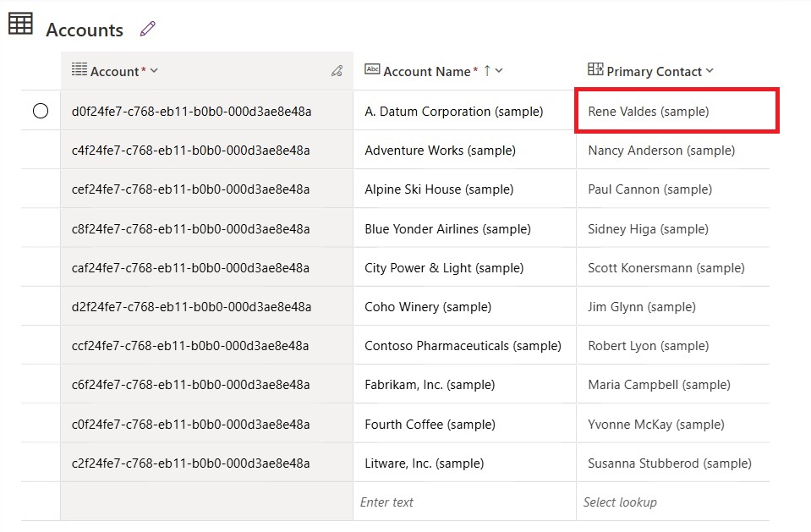Viewport: 811px width, 532px height.
Task: Click the ascending sort arrow on Account Name
Action: [x=487, y=70]
